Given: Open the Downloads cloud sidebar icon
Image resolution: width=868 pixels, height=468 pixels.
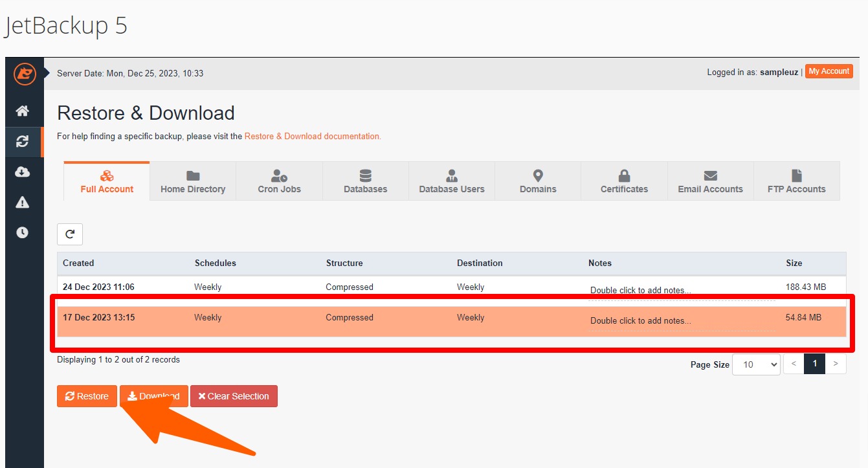Looking at the screenshot, I should click(23, 172).
